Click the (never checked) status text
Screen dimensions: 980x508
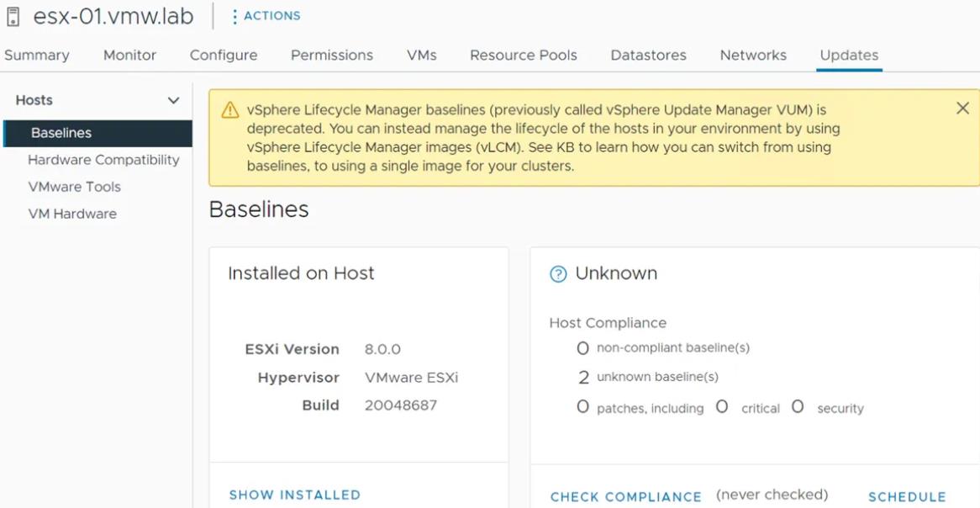click(772, 495)
